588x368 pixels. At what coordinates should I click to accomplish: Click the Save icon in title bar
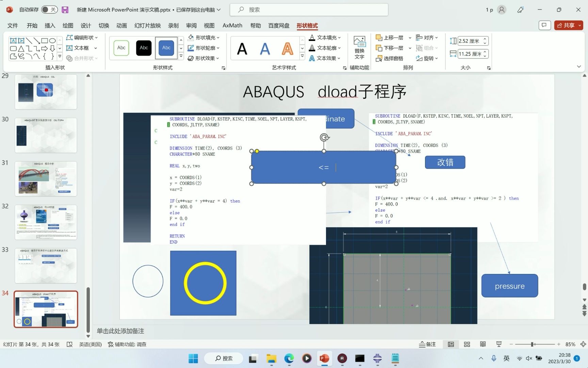[x=65, y=10]
